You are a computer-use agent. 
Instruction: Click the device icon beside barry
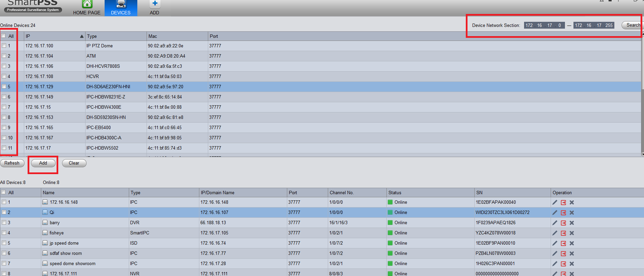[45, 222]
